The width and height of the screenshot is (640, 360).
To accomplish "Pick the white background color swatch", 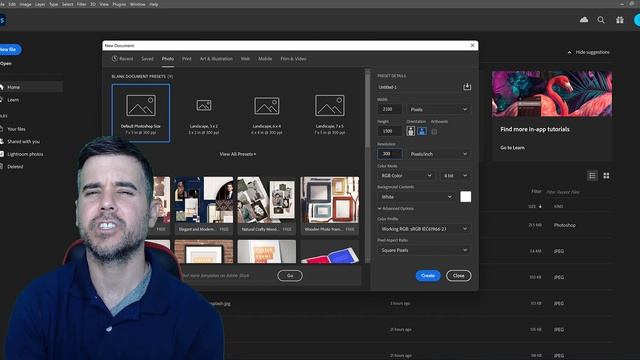I will 465,197.
